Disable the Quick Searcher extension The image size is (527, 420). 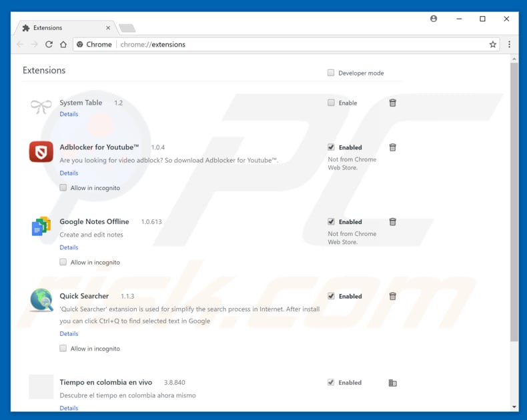coord(331,296)
